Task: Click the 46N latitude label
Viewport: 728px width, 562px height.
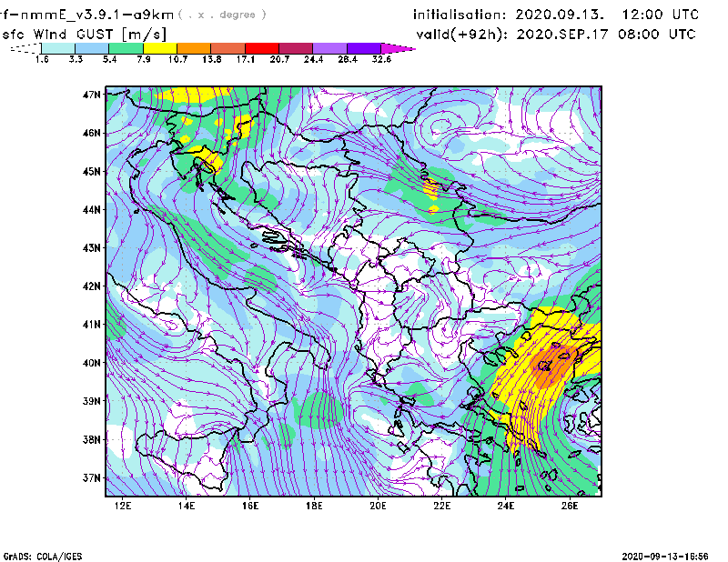Action: point(92,133)
